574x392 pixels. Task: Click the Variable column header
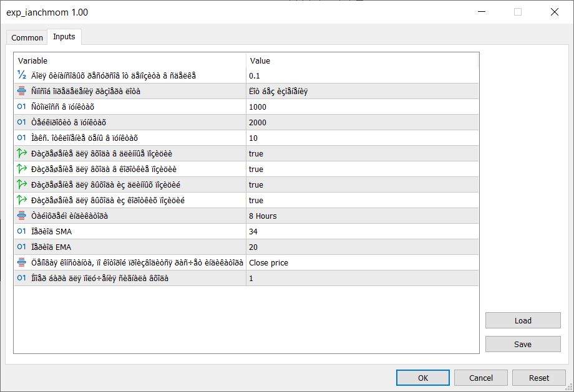(130, 60)
